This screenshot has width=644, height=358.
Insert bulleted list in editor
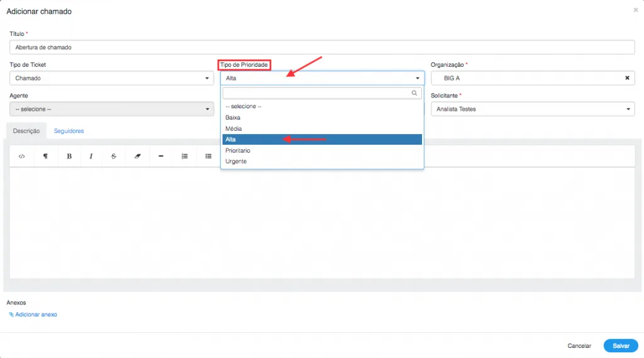tap(209, 156)
